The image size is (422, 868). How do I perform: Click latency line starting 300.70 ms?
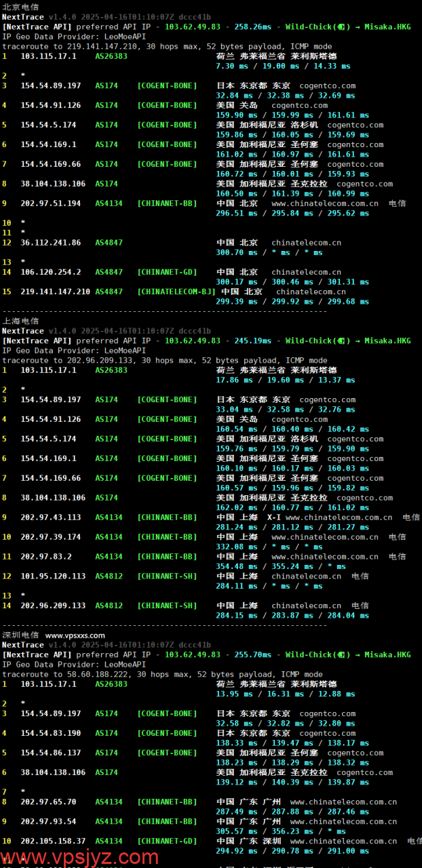(x=269, y=252)
